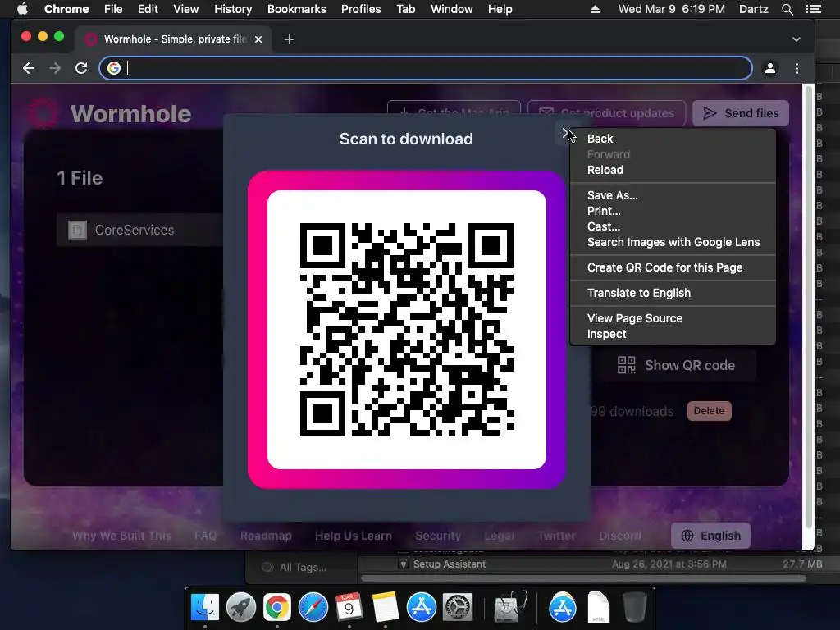The height and width of the screenshot is (630, 840).
Task: Click the Get product updates button
Action: (x=606, y=113)
